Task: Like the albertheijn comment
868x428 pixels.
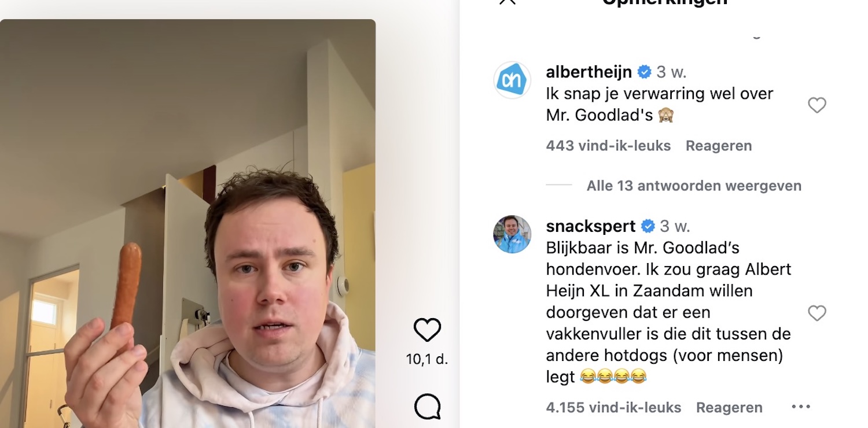Action: 816,105
